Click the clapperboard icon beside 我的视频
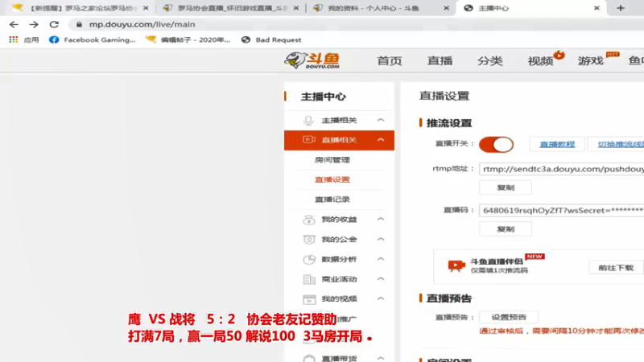The width and height of the screenshot is (644, 362). pyautogui.click(x=309, y=299)
